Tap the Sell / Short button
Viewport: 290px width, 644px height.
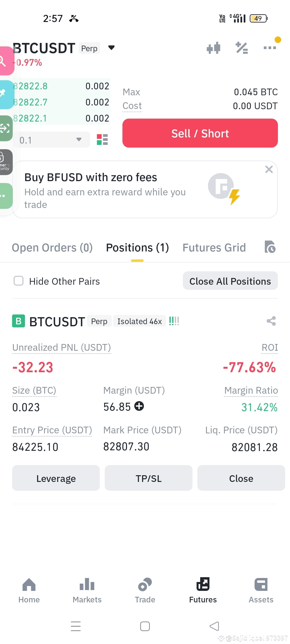tap(200, 133)
